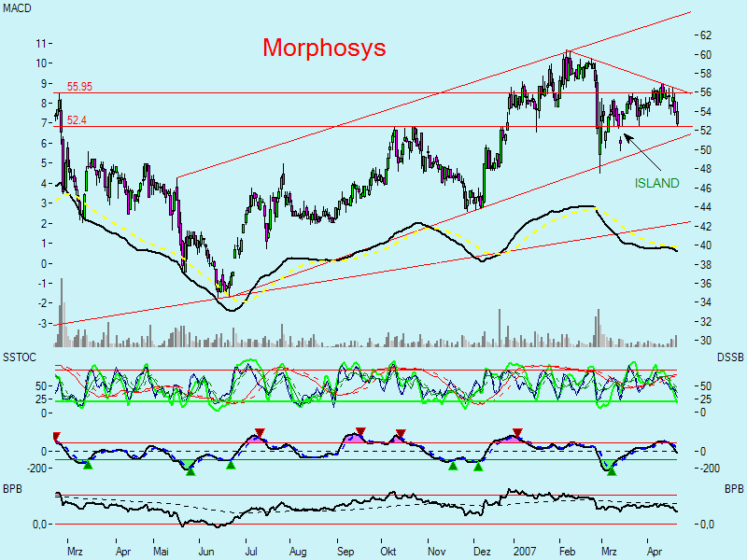Image resolution: width=747 pixels, height=560 pixels.
Task: Click the Jul month label
Action: pyautogui.click(x=251, y=552)
